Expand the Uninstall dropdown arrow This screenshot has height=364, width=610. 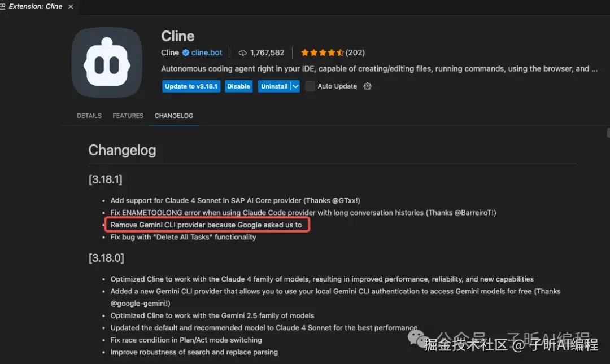[295, 86]
